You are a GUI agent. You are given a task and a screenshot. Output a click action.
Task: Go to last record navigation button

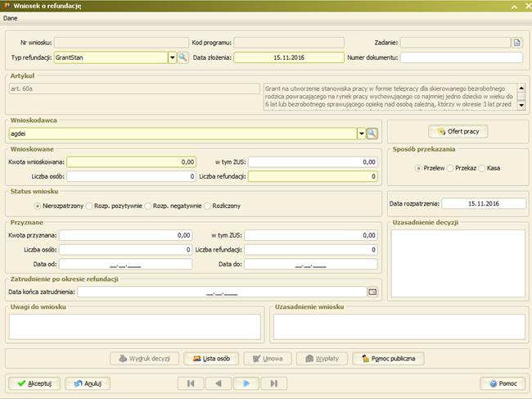(274, 383)
